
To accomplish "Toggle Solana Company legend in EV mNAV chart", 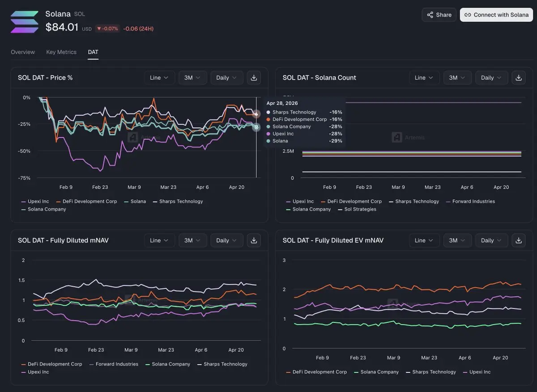I will click(x=376, y=372).
